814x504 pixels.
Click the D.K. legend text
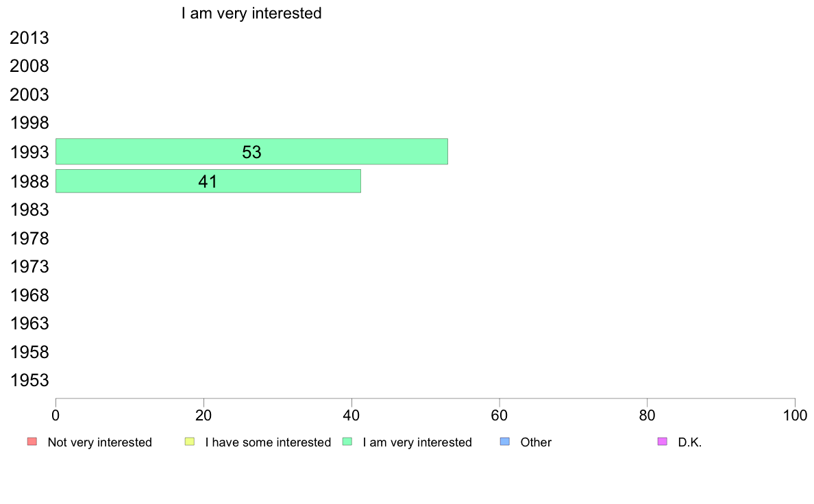click(690, 442)
